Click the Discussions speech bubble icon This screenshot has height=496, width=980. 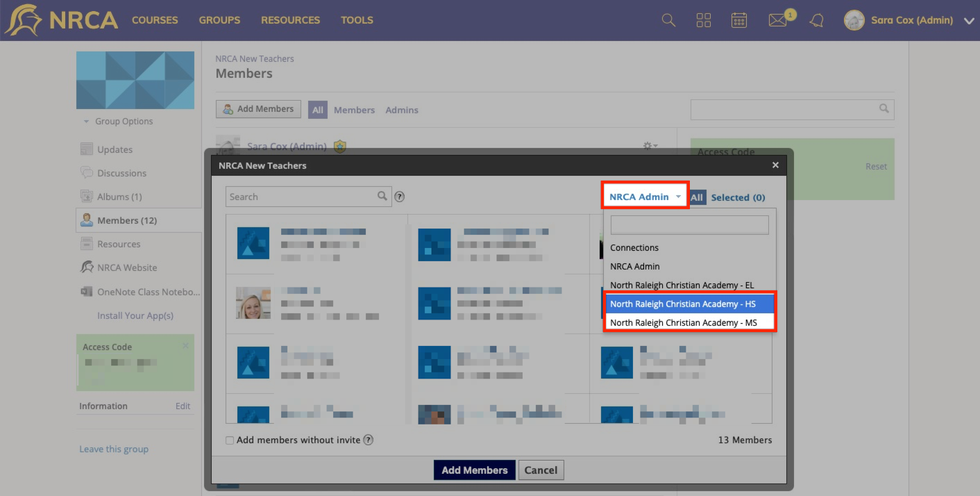(87, 173)
